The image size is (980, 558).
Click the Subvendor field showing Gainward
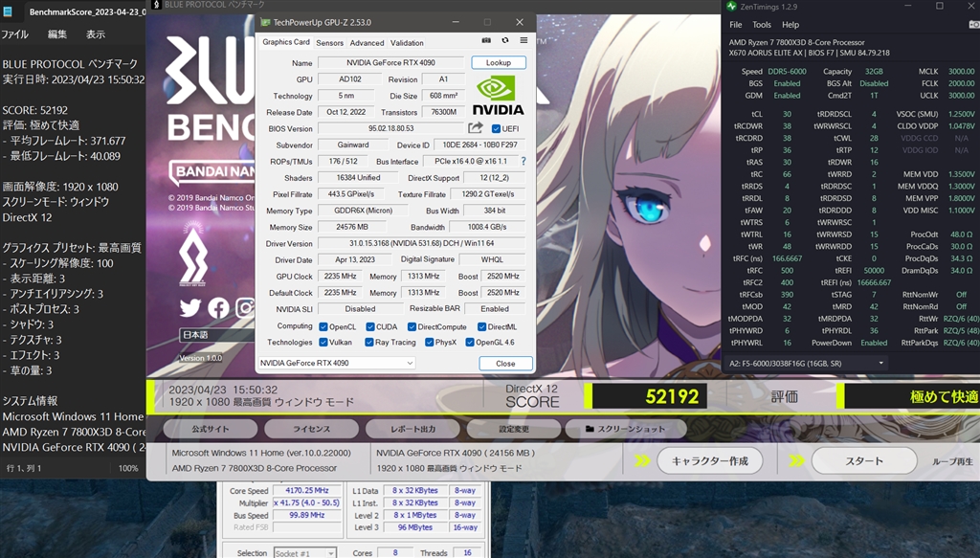[353, 145]
